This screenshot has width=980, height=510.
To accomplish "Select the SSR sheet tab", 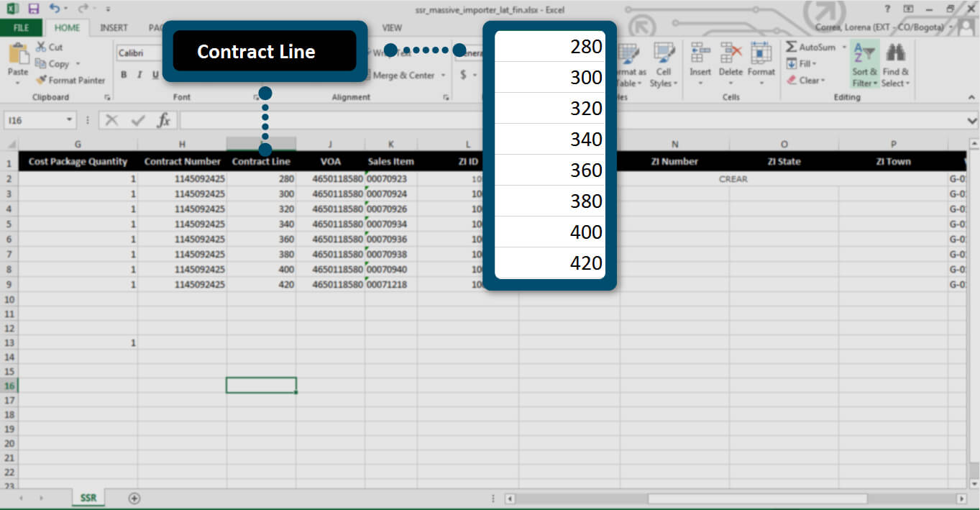I will (88, 498).
